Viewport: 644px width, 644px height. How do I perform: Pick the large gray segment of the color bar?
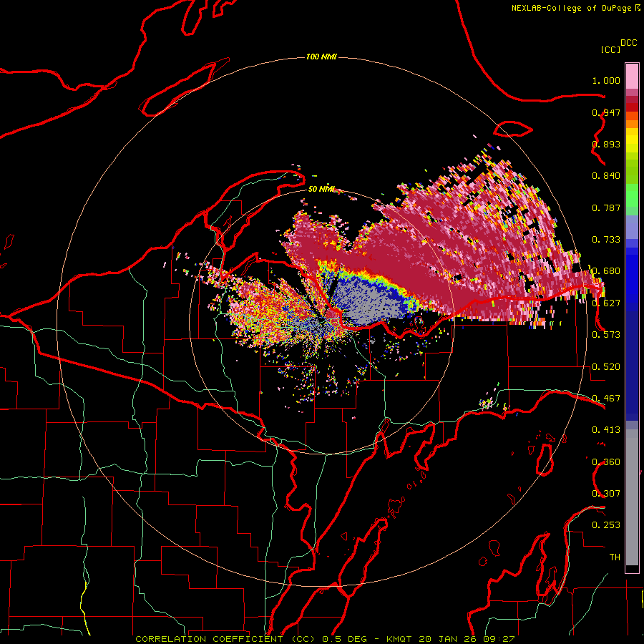[632, 497]
